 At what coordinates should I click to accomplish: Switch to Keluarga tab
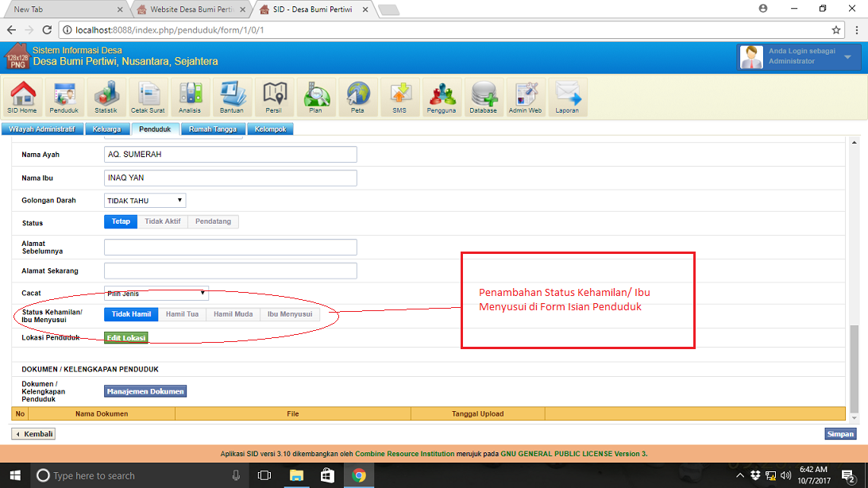point(107,129)
